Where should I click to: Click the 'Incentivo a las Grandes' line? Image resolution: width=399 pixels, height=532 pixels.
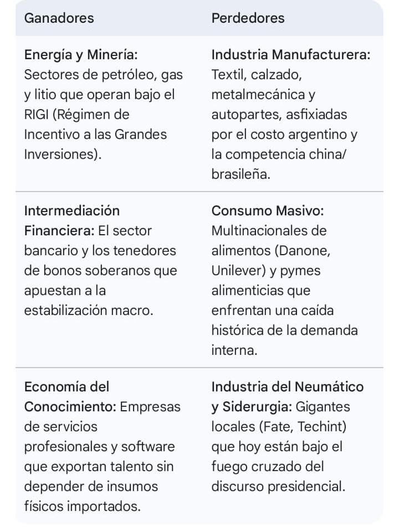tap(95, 135)
